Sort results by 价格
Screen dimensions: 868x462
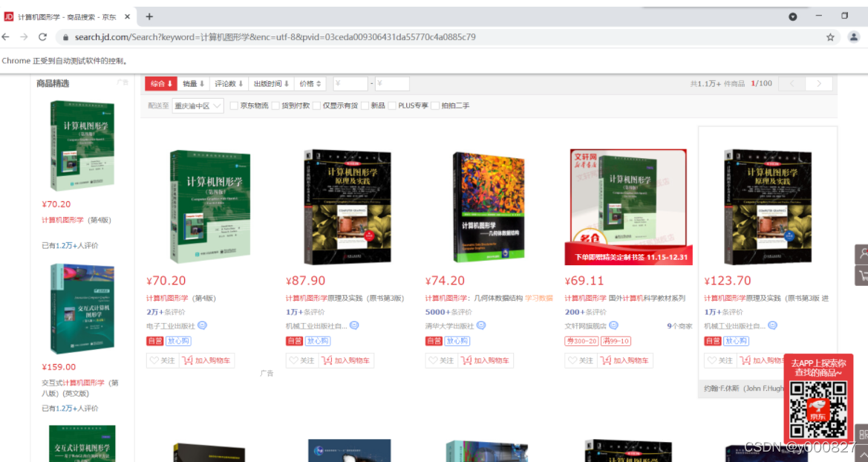pos(310,84)
